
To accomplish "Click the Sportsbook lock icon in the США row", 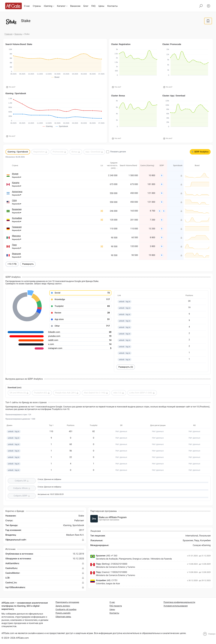I will (x=181, y=202).
